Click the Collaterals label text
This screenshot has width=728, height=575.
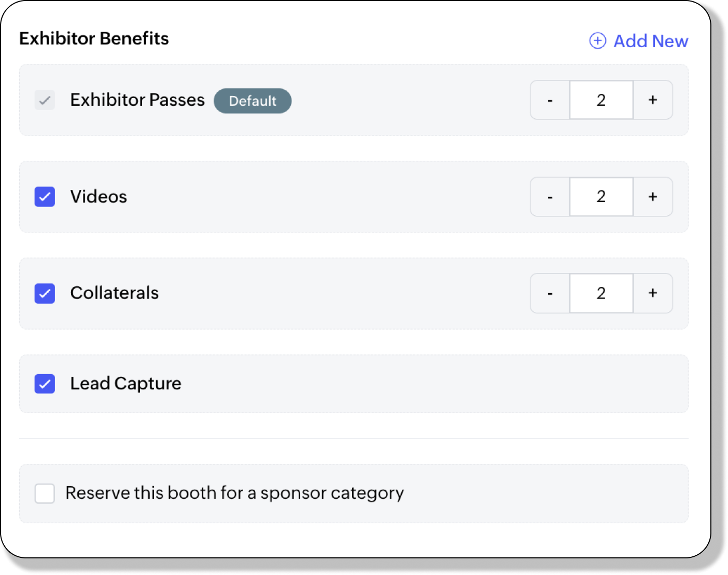pos(114,293)
